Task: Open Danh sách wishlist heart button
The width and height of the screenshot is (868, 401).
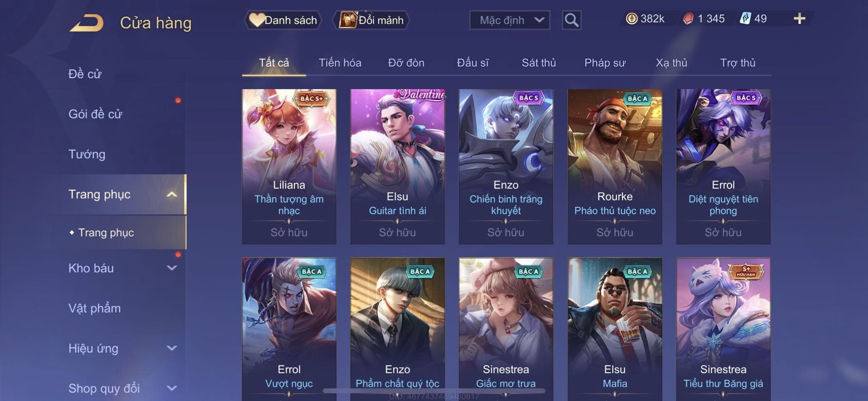Action: click(x=283, y=20)
